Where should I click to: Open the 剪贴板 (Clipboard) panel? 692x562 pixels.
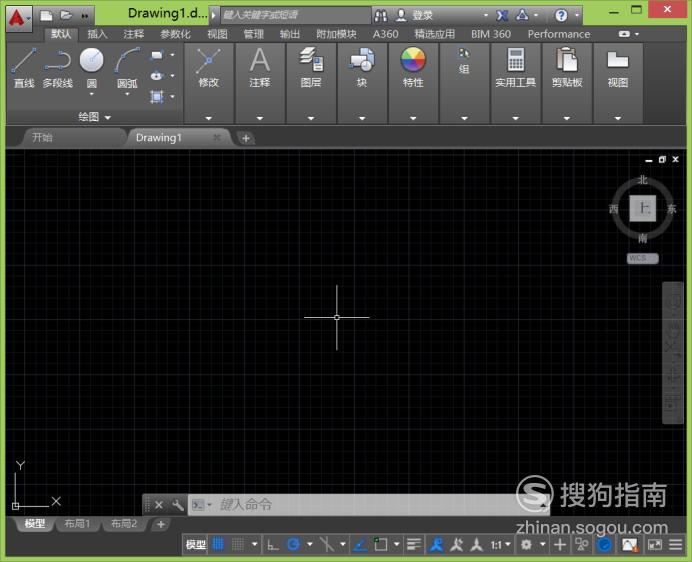pos(567,83)
